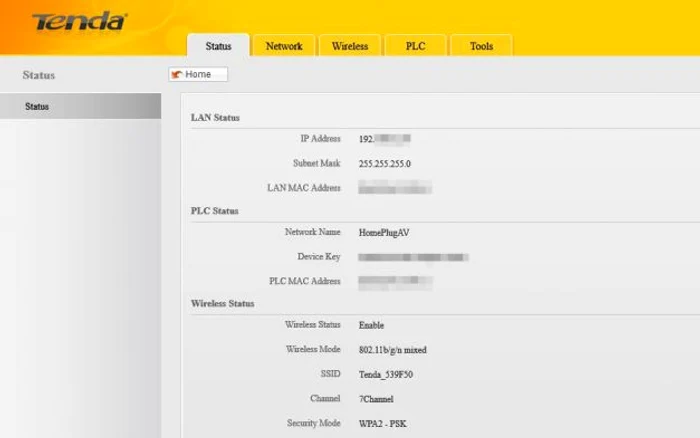Click the 7Channel value
The height and width of the screenshot is (438, 700).
coord(376,399)
